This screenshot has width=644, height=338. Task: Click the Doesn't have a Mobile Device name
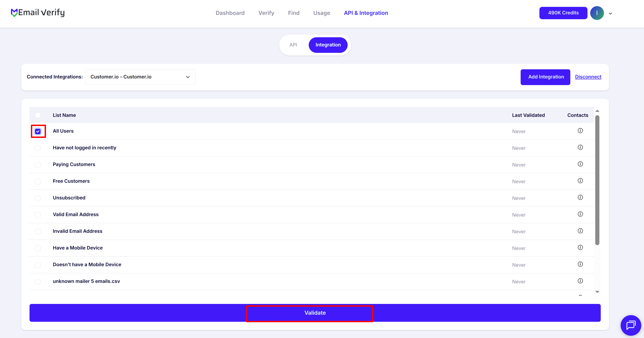pos(87,265)
